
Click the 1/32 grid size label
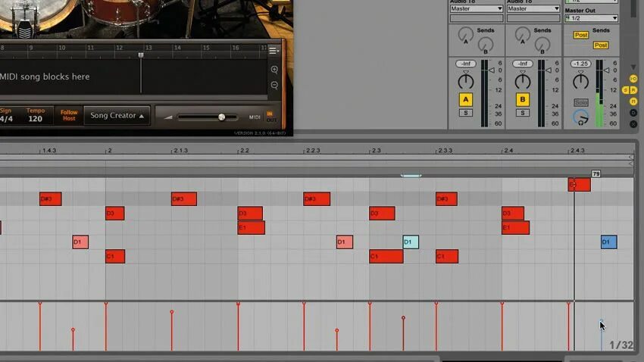621,345
